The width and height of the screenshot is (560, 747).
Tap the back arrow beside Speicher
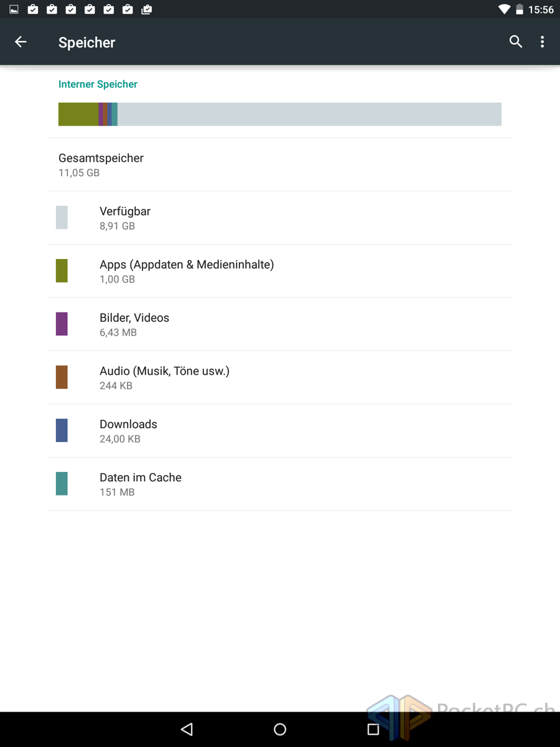[21, 42]
